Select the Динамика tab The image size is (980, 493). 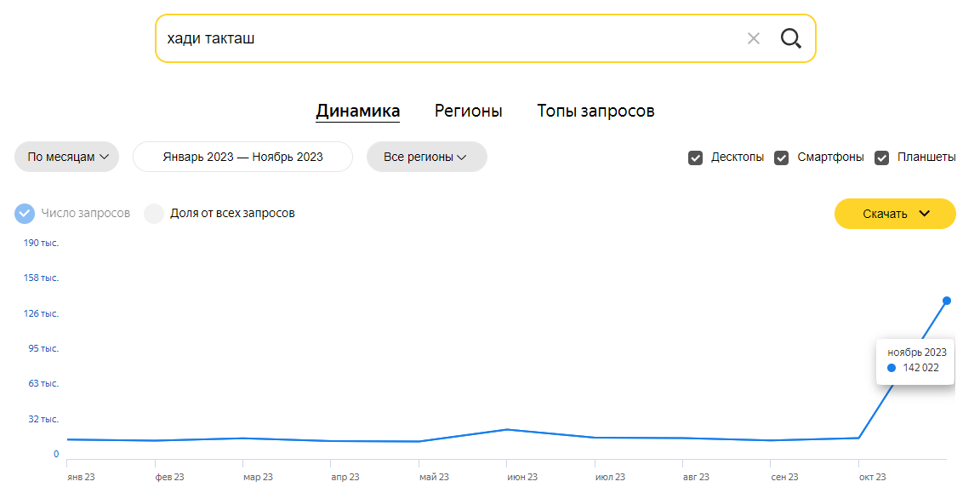357,112
